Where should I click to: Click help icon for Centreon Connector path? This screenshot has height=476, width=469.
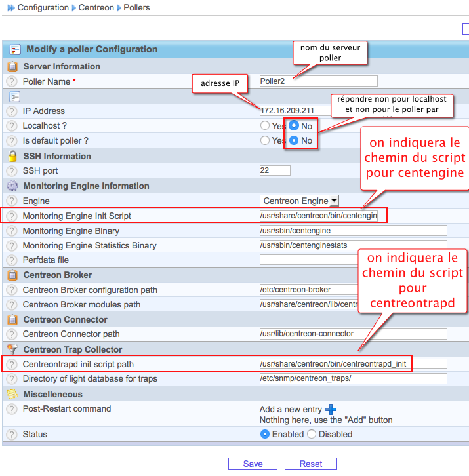point(12,334)
